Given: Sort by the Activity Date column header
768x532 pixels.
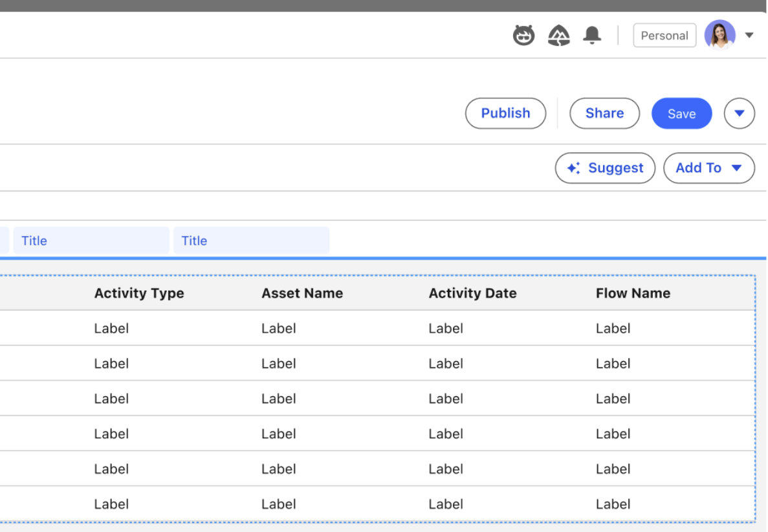Looking at the screenshot, I should click(472, 293).
